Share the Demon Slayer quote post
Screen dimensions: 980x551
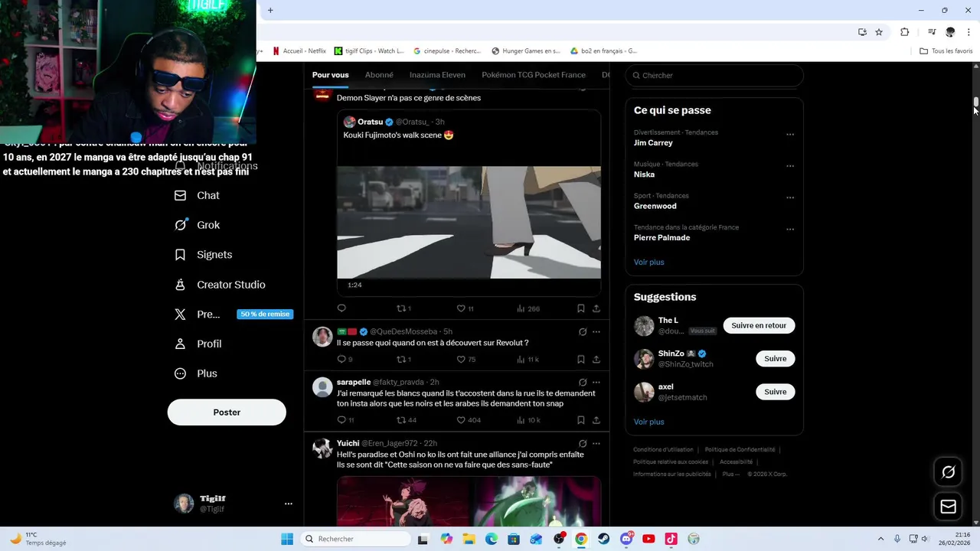pos(596,308)
